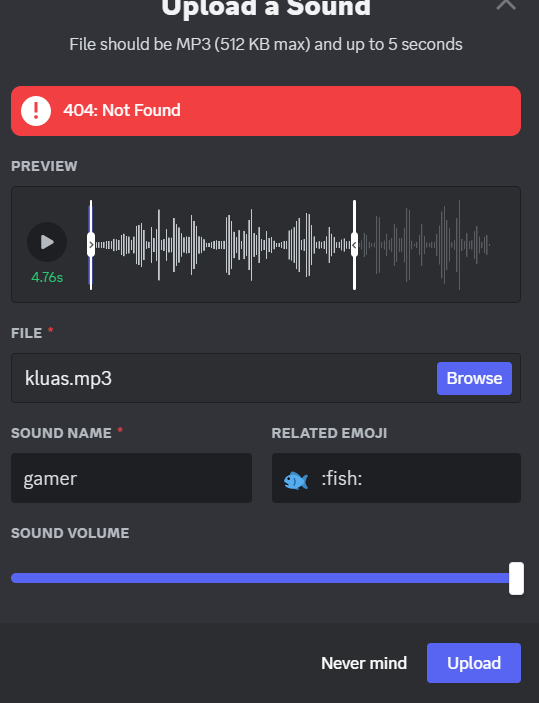This screenshot has height=703, width=539.
Task: Click the error exclamation icon
Action: point(36,111)
